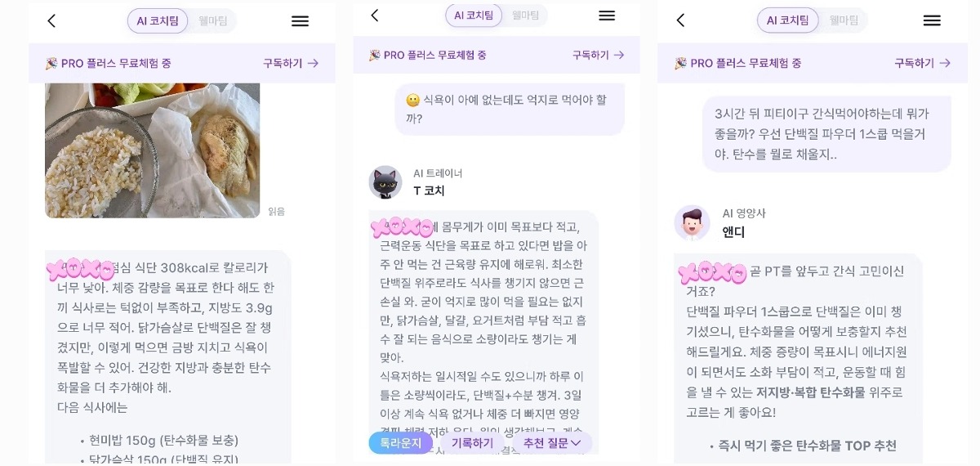Open hamburger menu in middle screen

607,16
